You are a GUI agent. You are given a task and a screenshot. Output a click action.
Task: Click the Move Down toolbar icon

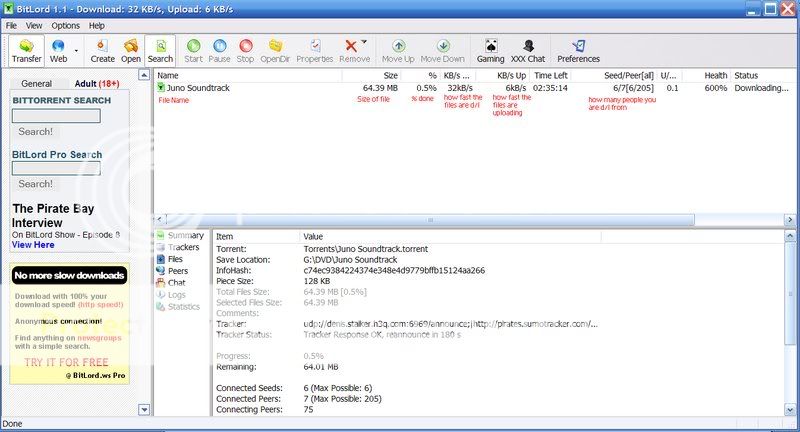coord(442,51)
